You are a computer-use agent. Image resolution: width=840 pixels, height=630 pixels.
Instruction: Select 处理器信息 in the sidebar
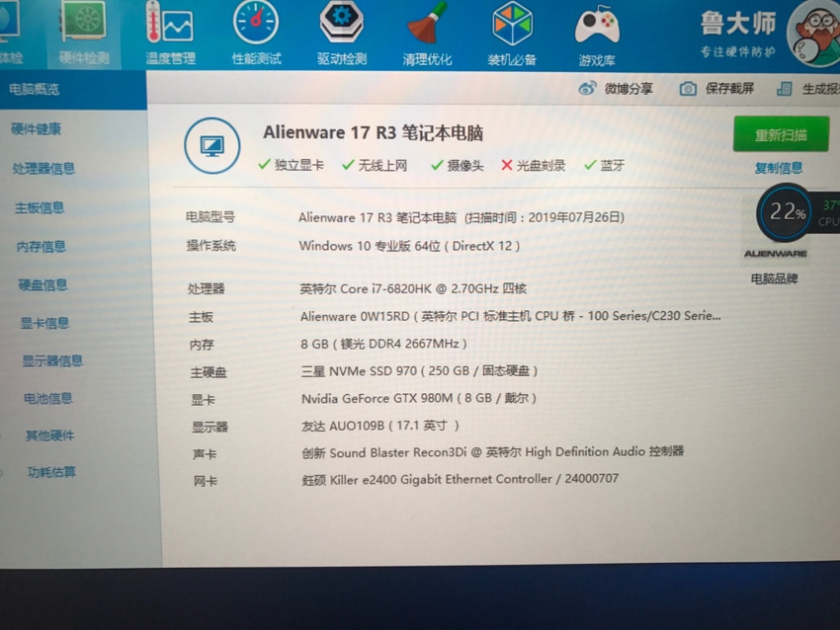(43, 169)
